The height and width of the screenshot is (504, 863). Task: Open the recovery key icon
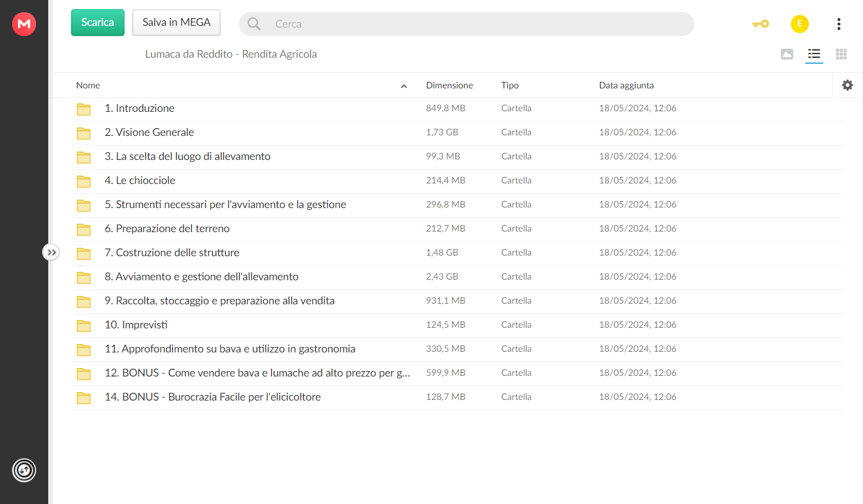tap(760, 24)
